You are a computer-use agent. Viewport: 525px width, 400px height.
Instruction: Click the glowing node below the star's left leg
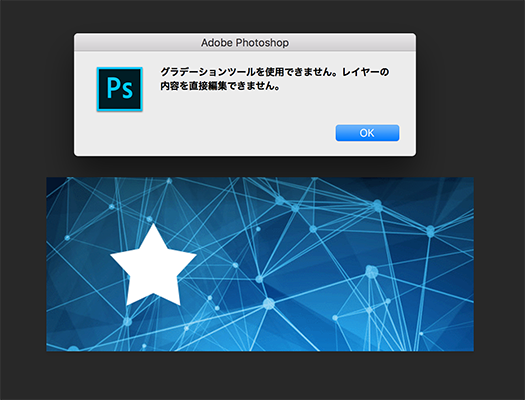point(127,322)
